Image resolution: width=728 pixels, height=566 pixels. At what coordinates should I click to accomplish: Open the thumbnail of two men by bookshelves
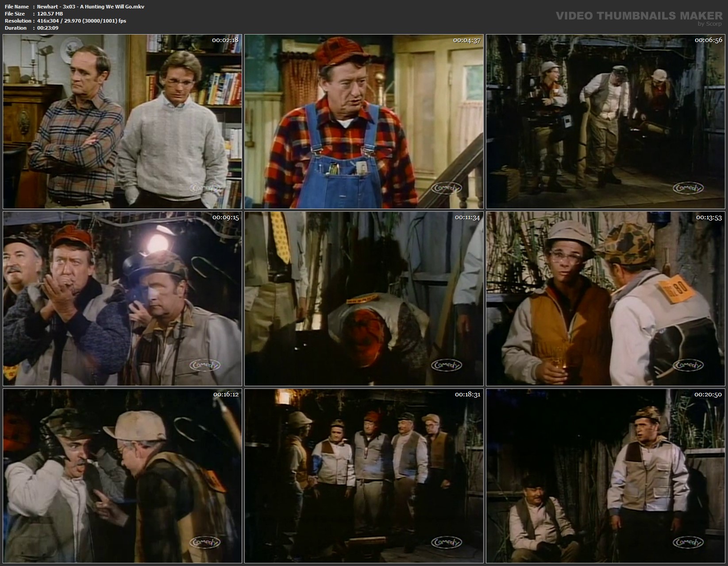[123, 122]
